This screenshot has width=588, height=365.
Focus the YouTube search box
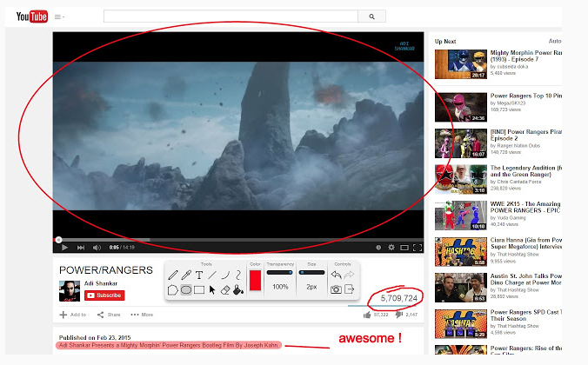pyautogui.click(x=231, y=17)
